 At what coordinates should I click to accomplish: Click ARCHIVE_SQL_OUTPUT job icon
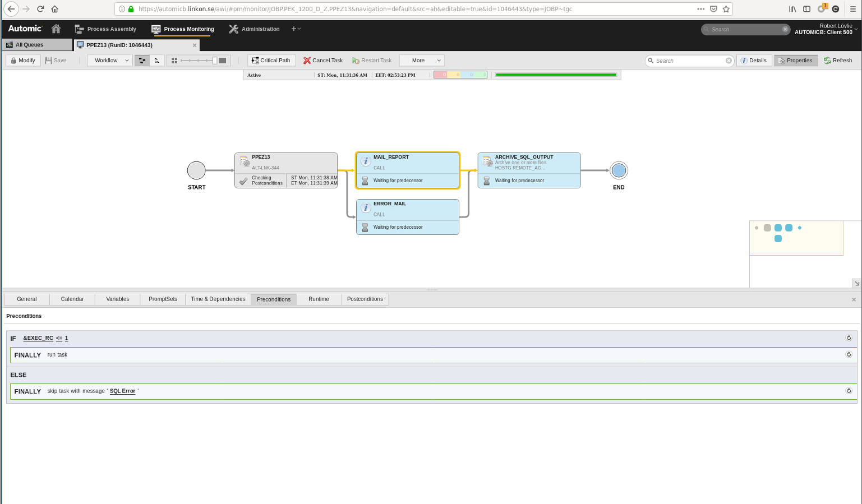(488, 162)
